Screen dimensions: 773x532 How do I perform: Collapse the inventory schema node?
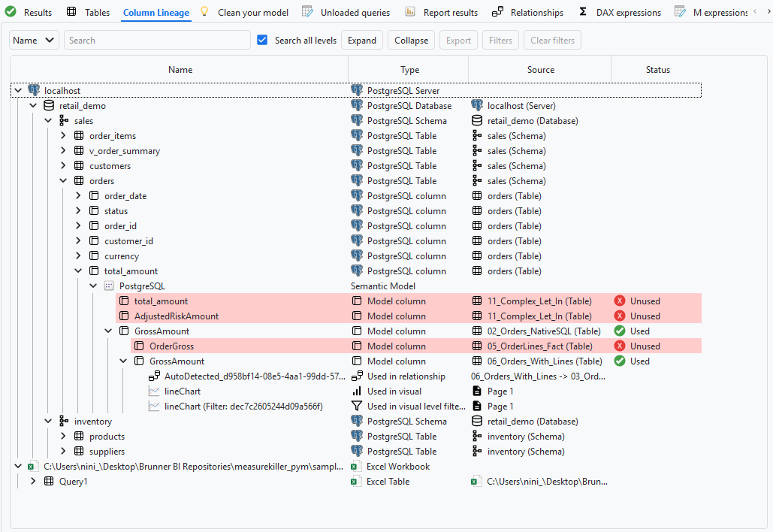coord(48,421)
